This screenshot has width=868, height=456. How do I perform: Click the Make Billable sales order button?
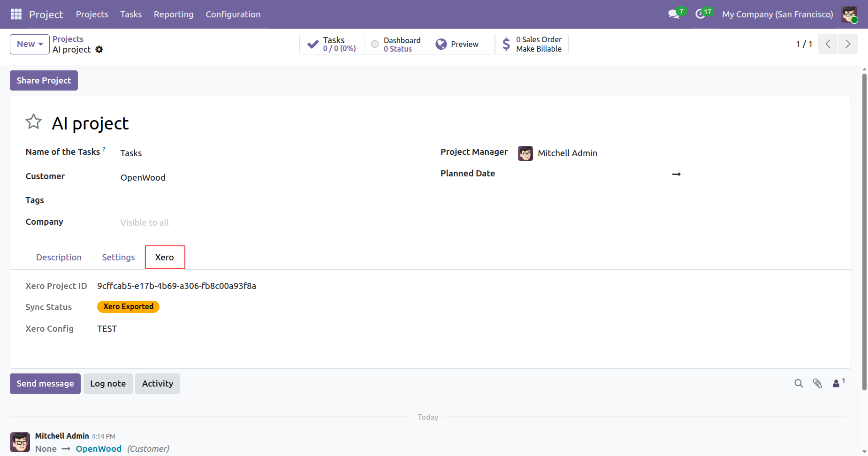(532, 44)
